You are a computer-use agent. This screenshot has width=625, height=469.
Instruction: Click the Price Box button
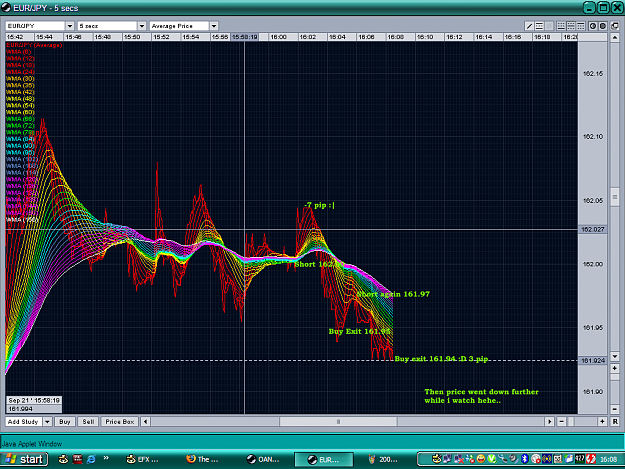tap(120, 422)
